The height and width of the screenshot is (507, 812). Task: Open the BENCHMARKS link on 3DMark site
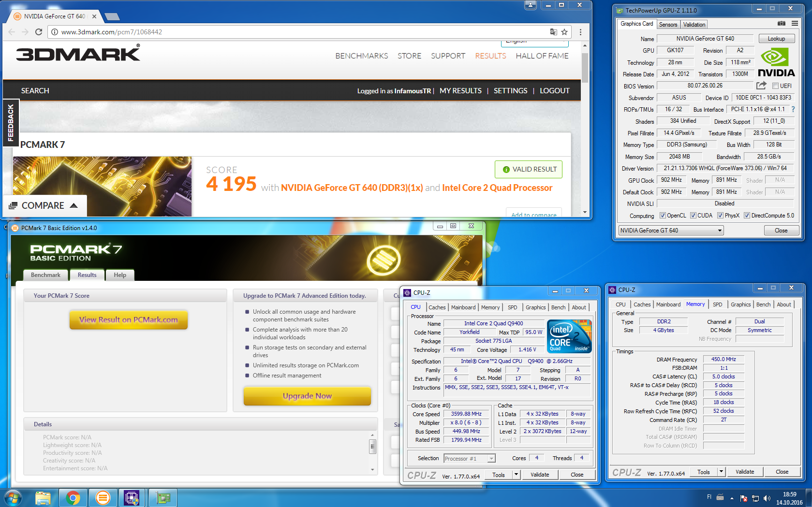362,56
